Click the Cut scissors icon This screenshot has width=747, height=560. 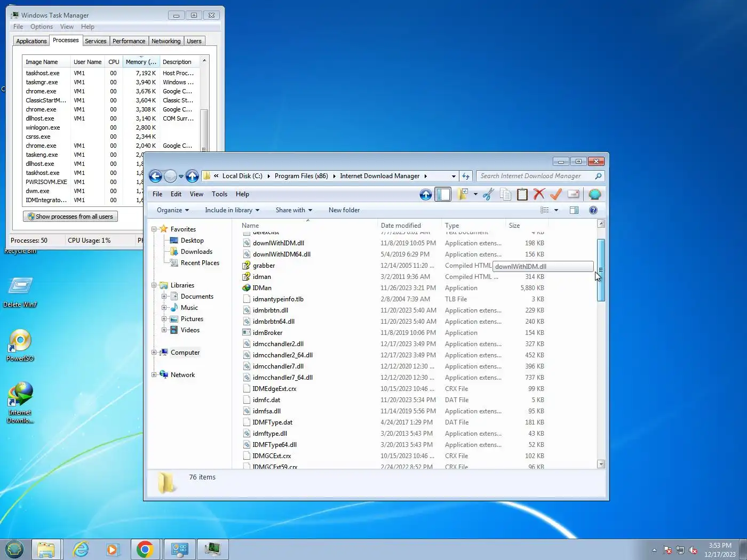(488, 195)
